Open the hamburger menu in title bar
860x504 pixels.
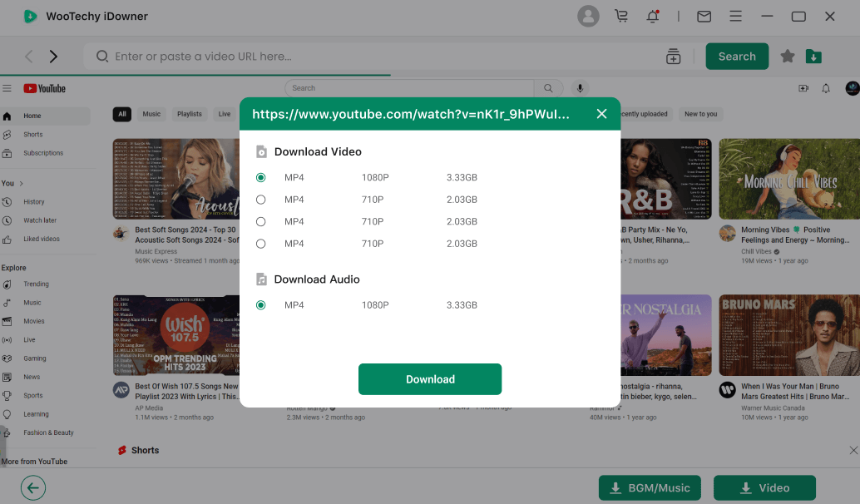coord(735,16)
